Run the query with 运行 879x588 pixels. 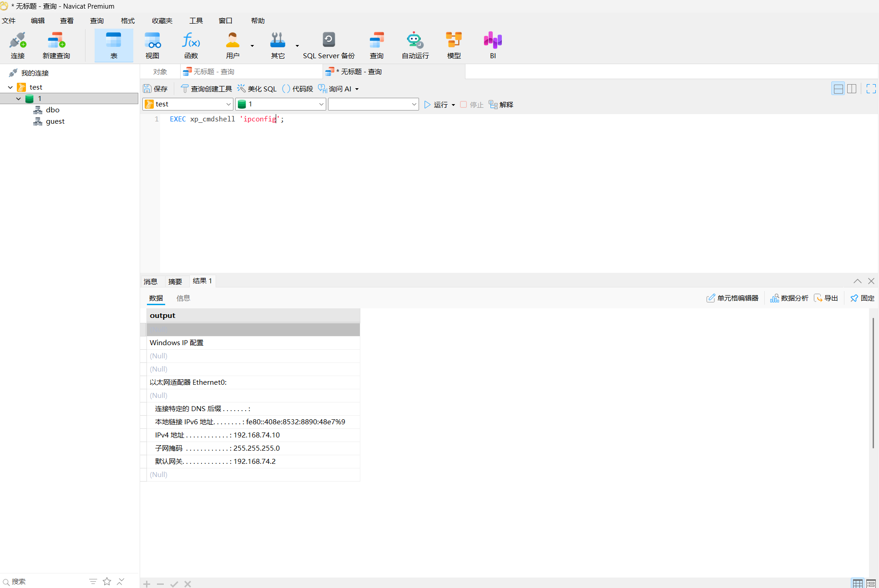pos(438,105)
